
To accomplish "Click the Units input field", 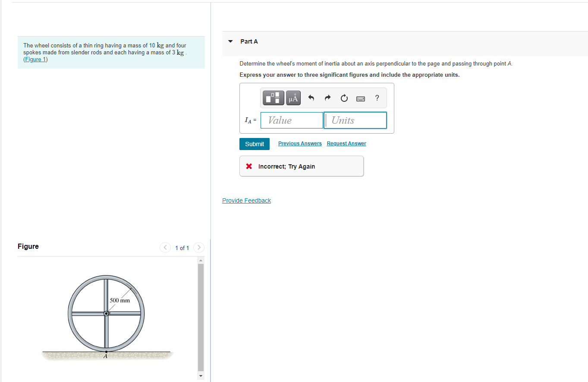I will 355,120.
